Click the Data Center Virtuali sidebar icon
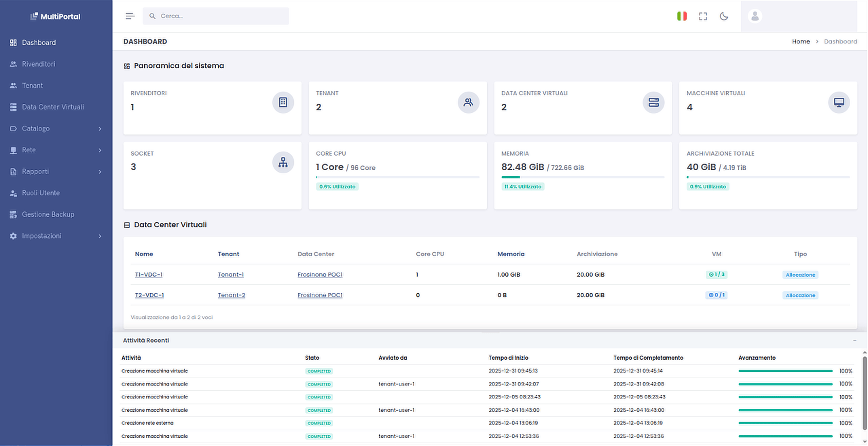This screenshot has width=868, height=446. (13, 107)
